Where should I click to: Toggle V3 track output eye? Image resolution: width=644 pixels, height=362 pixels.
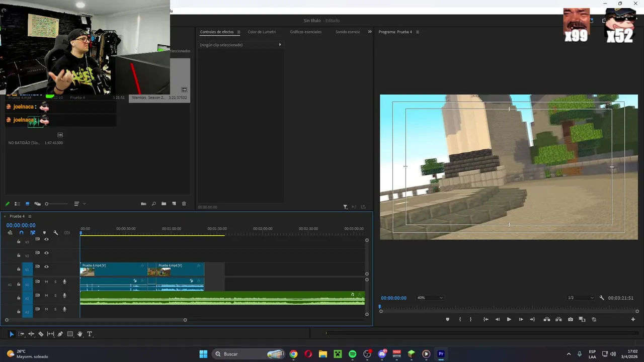click(x=46, y=239)
